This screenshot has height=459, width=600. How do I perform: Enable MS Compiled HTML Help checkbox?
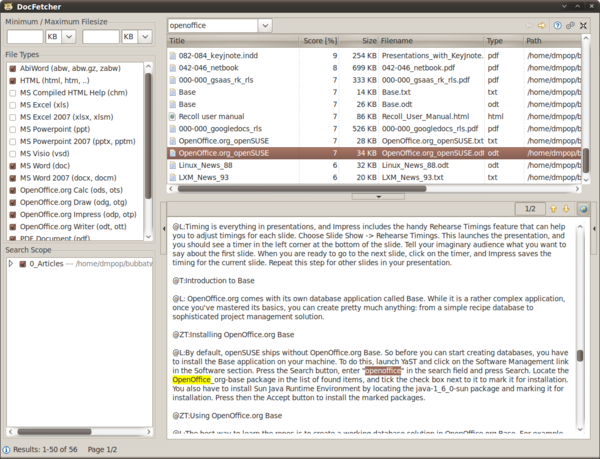click(x=13, y=93)
